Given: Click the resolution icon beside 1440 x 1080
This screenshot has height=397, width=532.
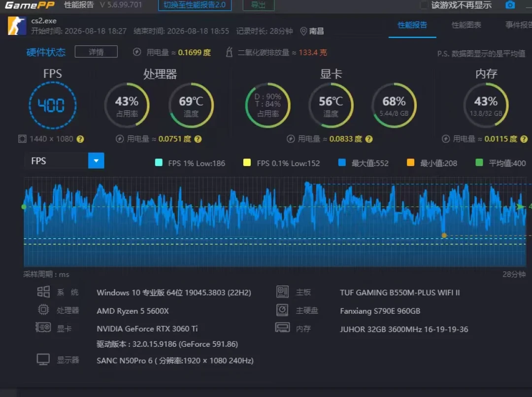Looking at the screenshot, I should tap(22, 139).
